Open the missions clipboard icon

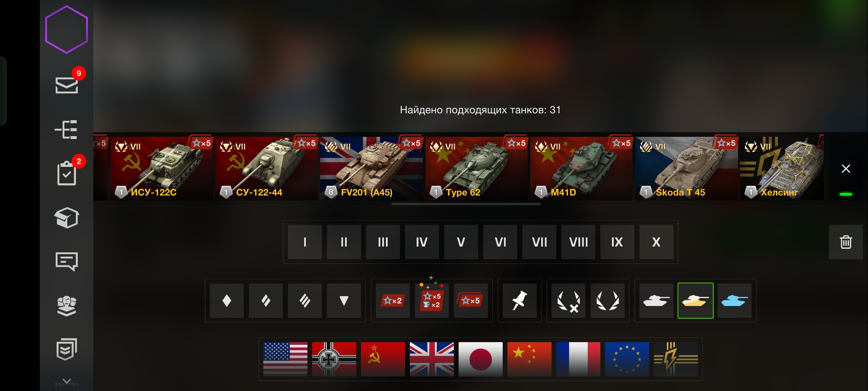[x=67, y=173]
